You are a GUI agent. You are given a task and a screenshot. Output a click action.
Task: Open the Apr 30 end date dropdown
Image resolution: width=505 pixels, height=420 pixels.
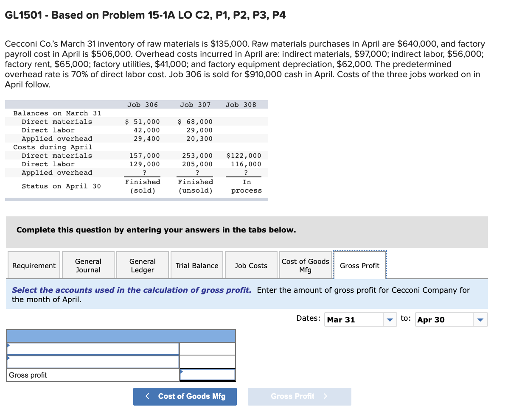pyautogui.click(x=480, y=319)
